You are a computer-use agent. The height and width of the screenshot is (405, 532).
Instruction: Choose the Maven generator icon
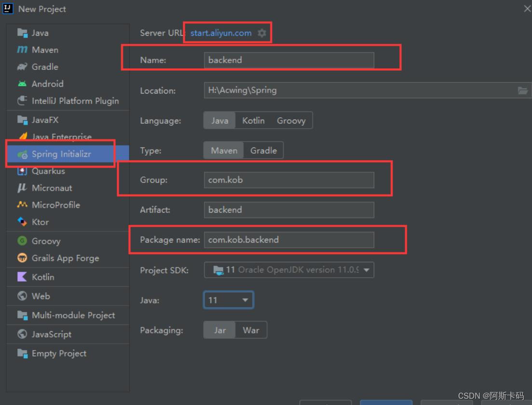22,50
